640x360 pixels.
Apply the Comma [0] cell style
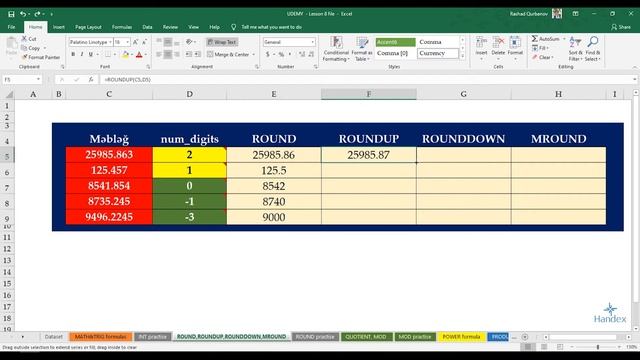pos(395,53)
